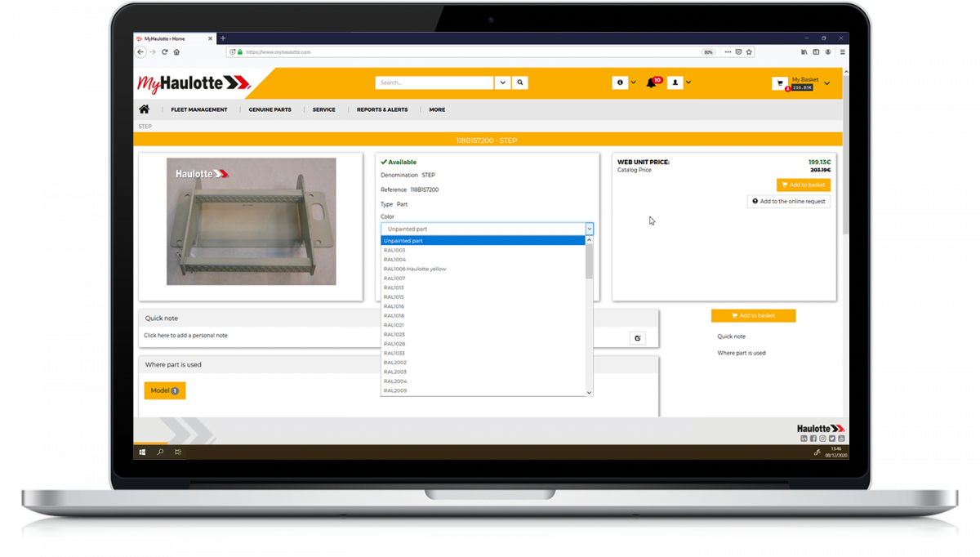The height and width of the screenshot is (557, 980).
Task: Select RAL1006 Haulotte yellow color option
Action: tap(415, 269)
